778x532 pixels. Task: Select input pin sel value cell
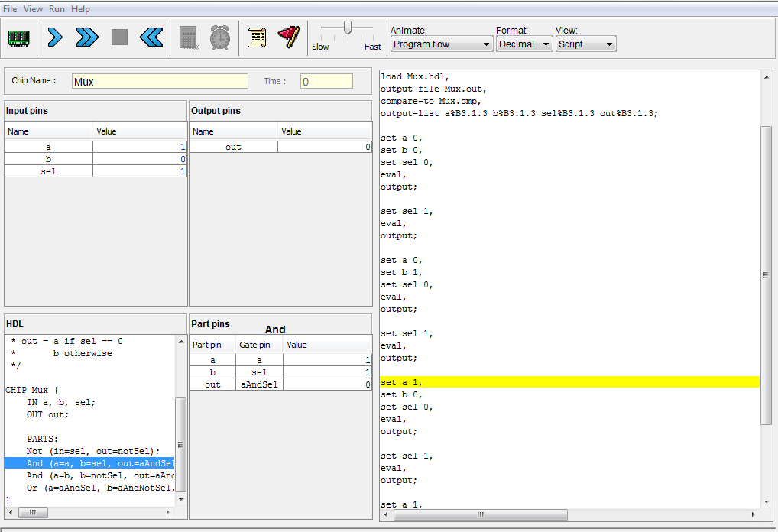click(139, 171)
